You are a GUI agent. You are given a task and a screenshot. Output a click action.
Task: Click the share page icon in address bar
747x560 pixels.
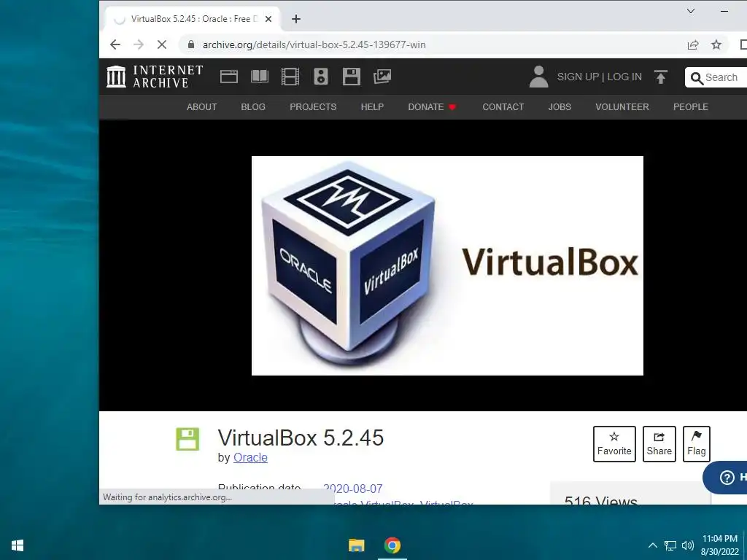[x=693, y=44]
